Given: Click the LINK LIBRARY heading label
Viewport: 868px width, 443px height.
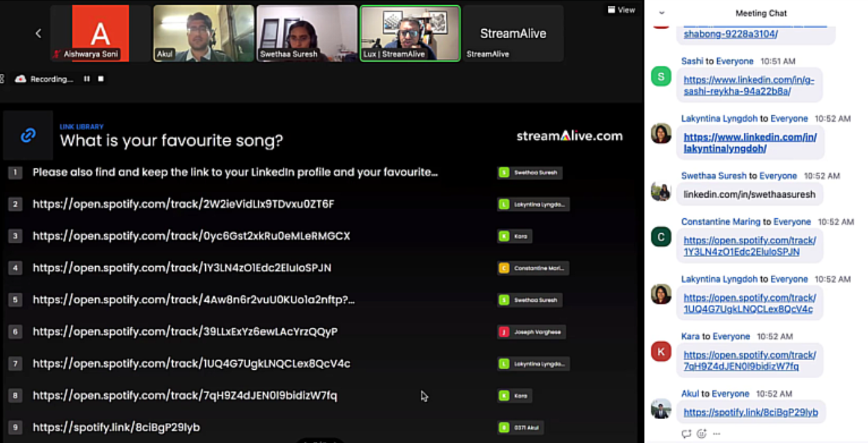Looking at the screenshot, I should point(82,127).
